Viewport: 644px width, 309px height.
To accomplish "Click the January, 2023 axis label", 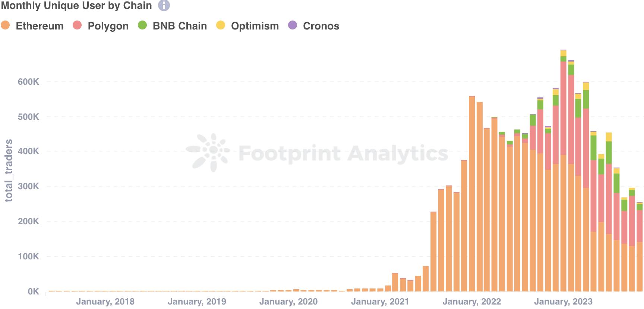I will (563, 302).
